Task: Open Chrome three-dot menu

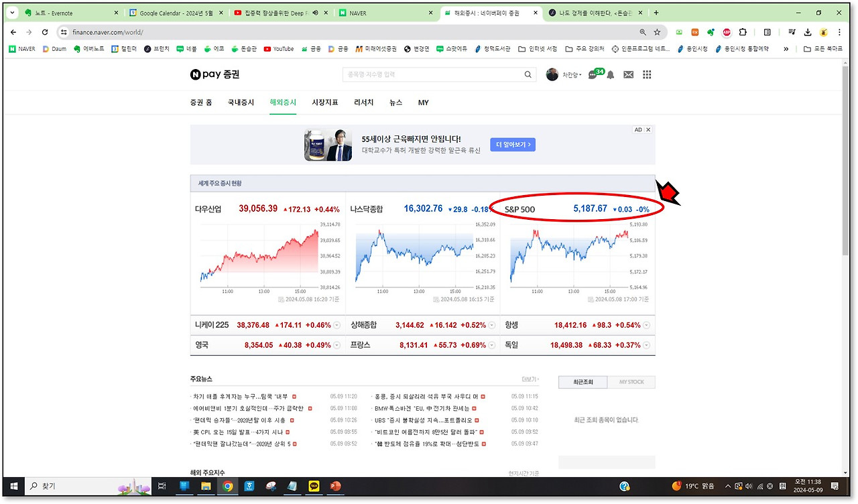Action: pyautogui.click(x=840, y=32)
